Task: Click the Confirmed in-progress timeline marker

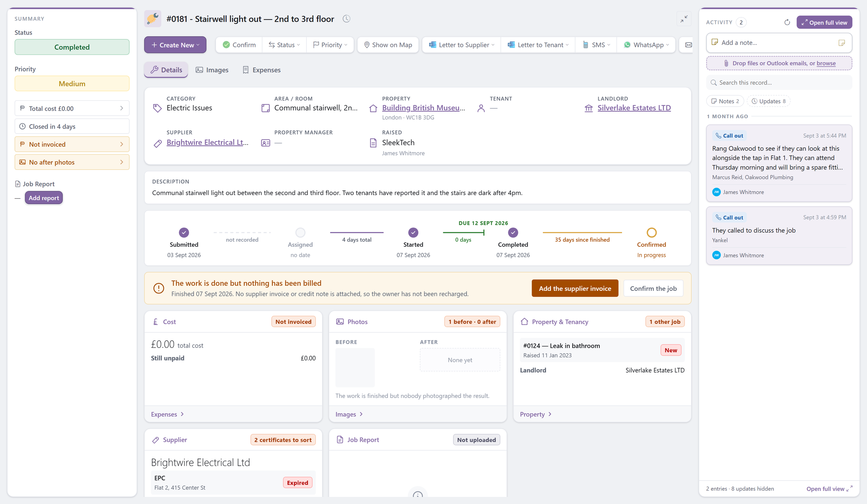Action: click(x=651, y=232)
